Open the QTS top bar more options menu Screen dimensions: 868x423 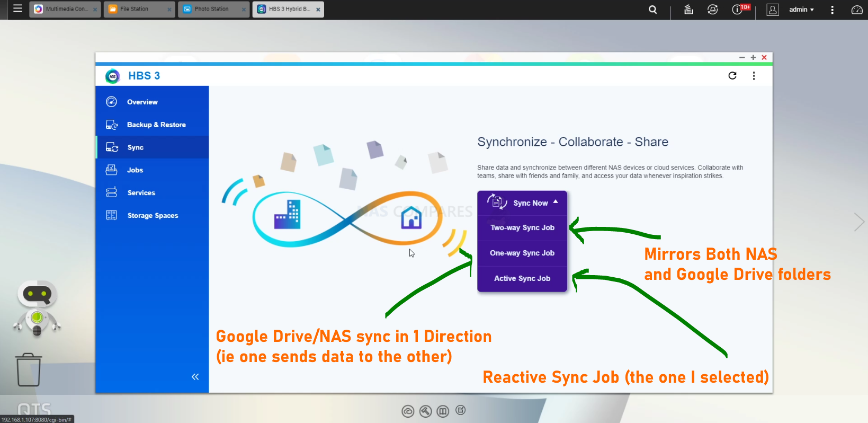(833, 10)
